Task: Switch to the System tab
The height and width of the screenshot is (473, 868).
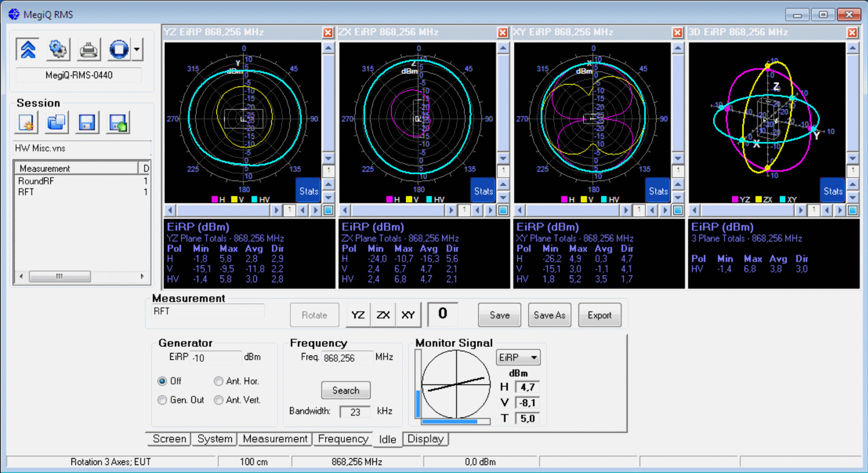Action: [215, 439]
